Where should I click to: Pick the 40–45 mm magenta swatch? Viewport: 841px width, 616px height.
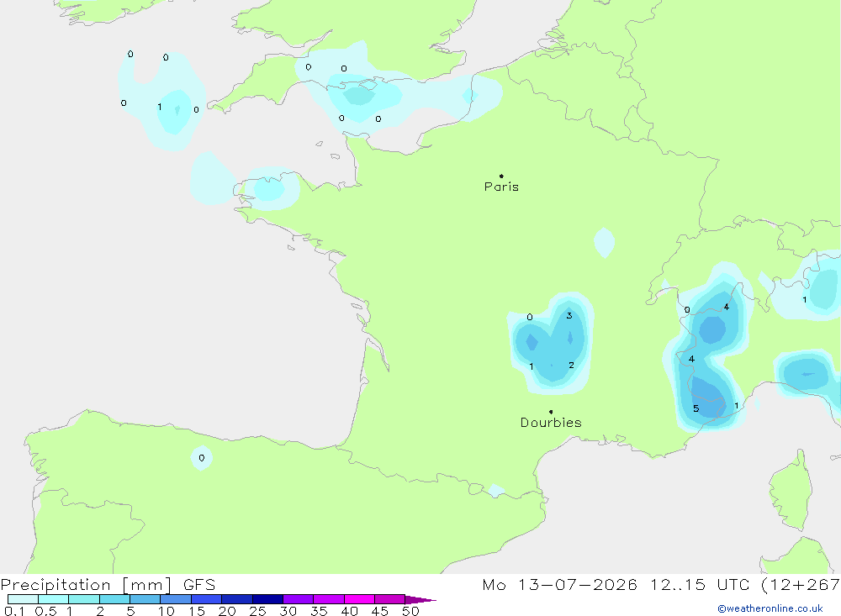(x=359, y=599)
